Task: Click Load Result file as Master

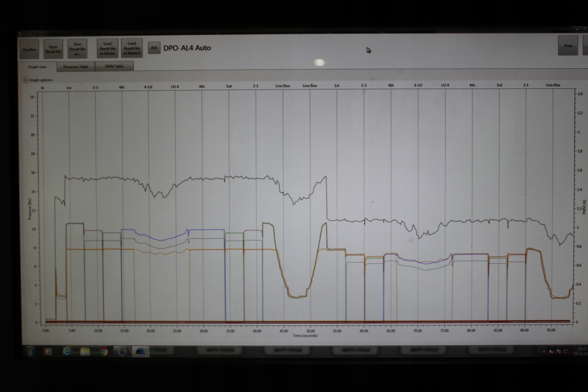Action: (x=107, y=48)
